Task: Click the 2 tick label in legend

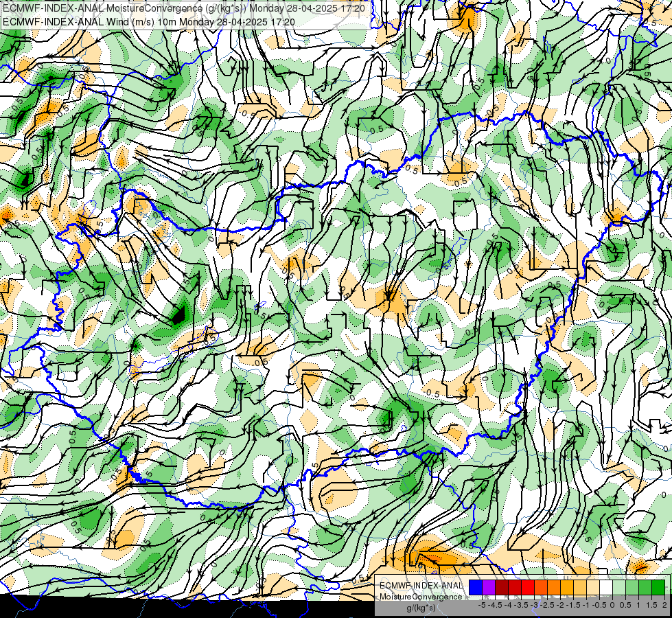Action: (x=664, y=605)
